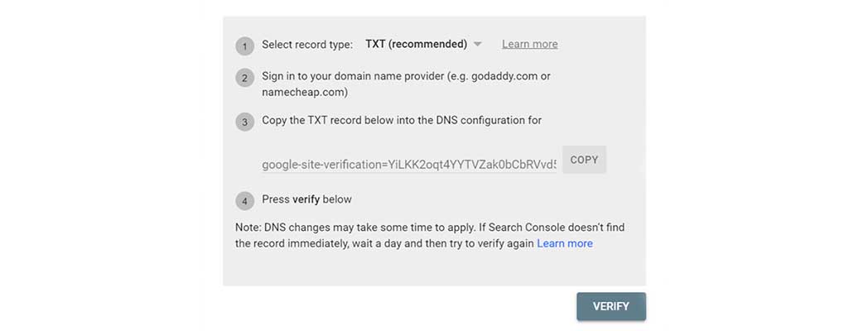The image size is (868, 331).
Task: Click the namecheap.com example text
Action: pyautogui.click(x=302, y=93)
